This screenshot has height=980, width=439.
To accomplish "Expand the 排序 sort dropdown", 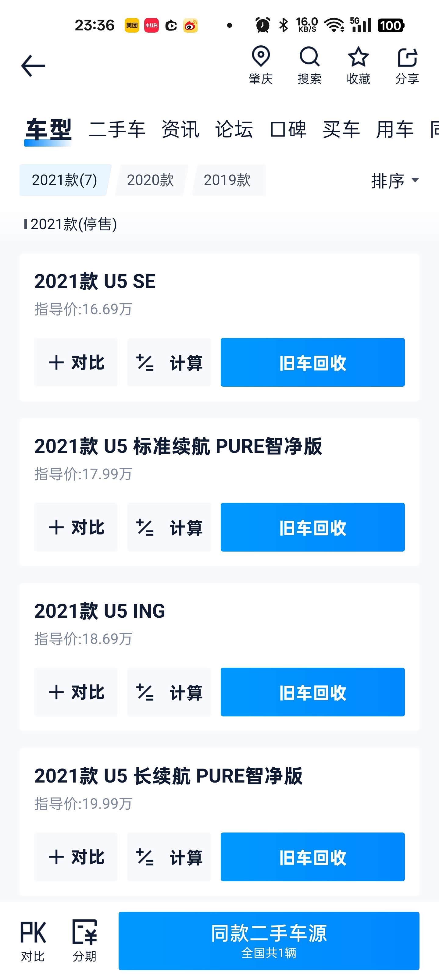I will (x=395, y=180).
